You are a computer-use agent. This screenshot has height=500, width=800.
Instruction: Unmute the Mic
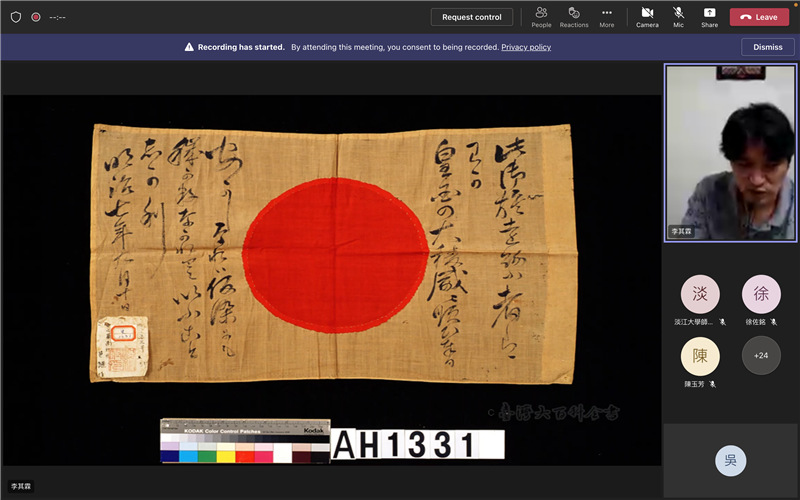pos(679,16)
